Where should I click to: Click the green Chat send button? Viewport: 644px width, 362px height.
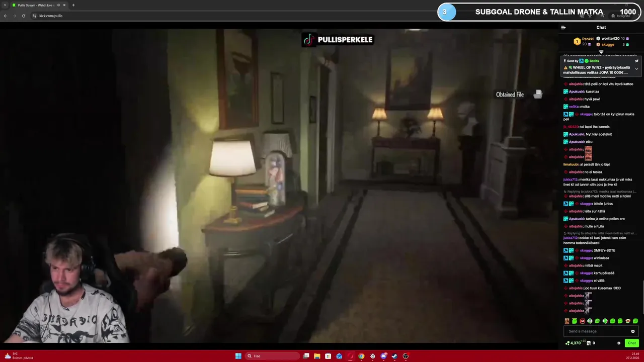tap(631, 343)
